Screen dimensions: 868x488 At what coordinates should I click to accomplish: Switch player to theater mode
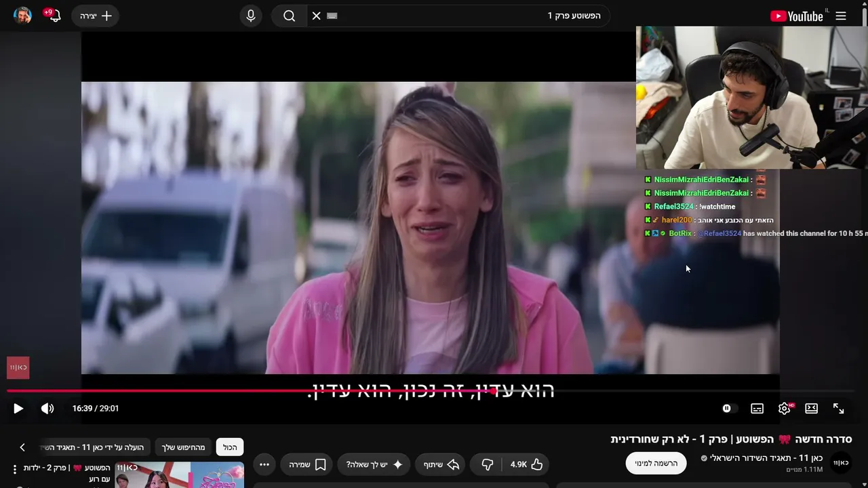(811, 408)
